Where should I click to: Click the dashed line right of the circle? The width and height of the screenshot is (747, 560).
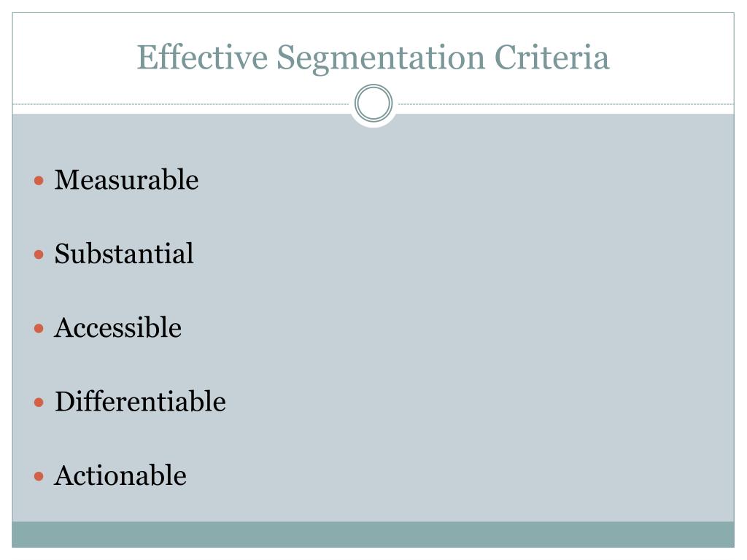[566, 104]
